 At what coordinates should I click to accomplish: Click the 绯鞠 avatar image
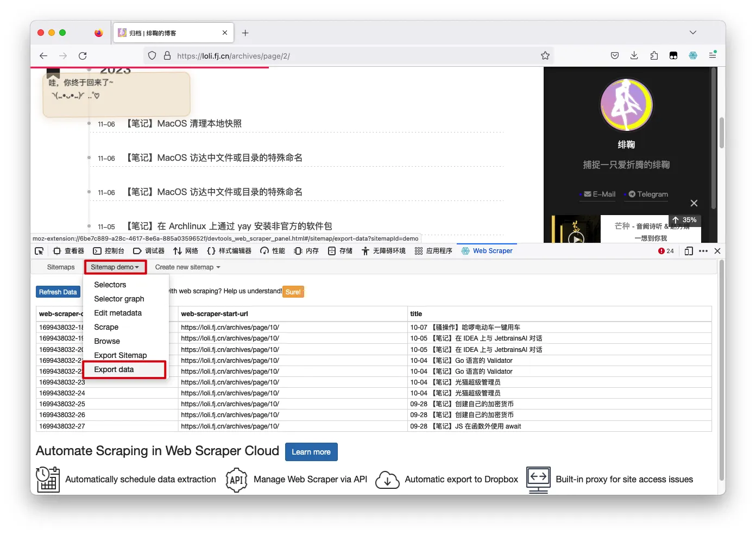[626, 105]
